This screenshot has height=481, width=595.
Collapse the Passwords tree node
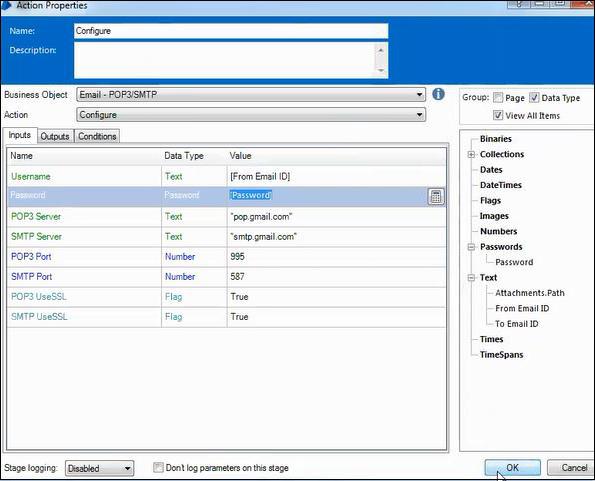pos(471,247)
